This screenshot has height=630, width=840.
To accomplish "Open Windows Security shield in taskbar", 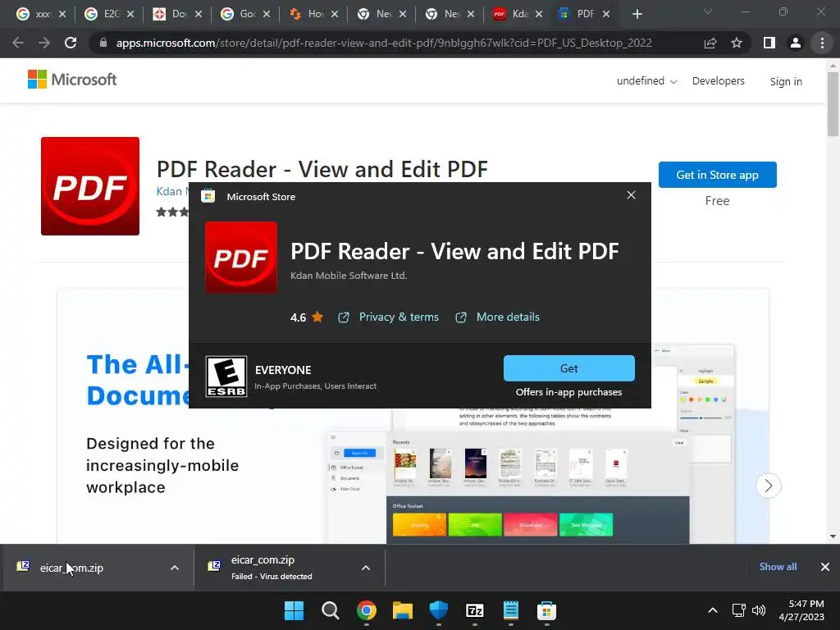I will tap(439, 610).
